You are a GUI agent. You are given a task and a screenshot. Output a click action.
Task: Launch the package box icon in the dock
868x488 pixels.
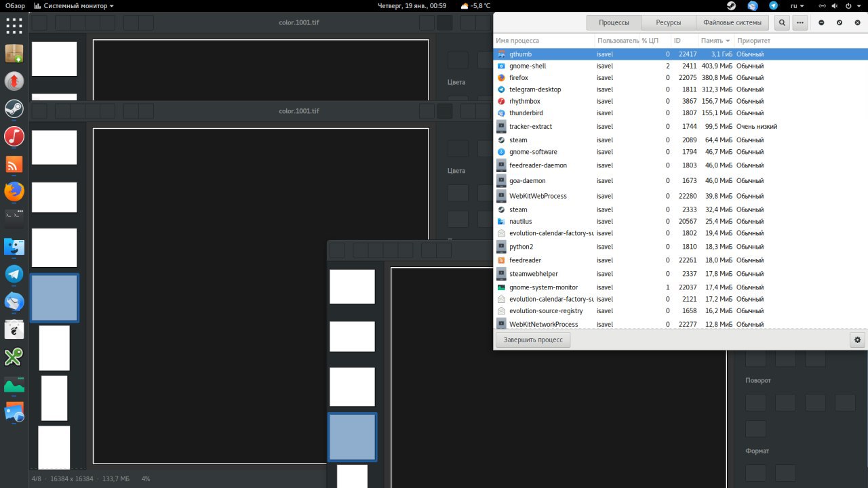[x=14, y=54]
